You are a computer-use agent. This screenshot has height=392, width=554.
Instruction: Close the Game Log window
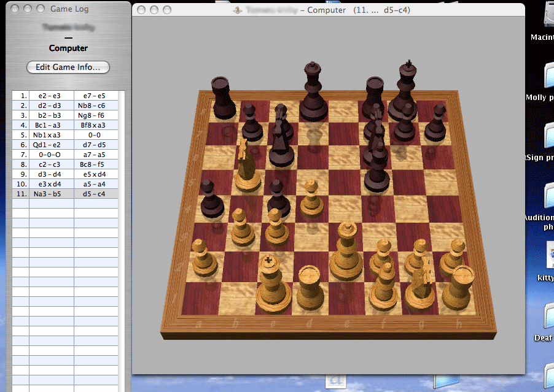pyautogui.click(x=15, y=9)
